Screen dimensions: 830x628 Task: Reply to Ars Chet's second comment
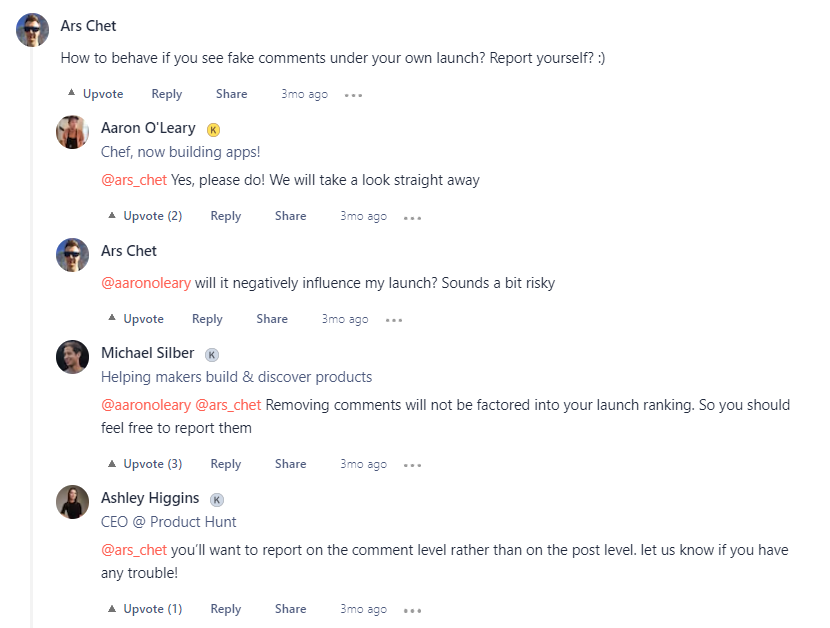[x=207, y=318]
